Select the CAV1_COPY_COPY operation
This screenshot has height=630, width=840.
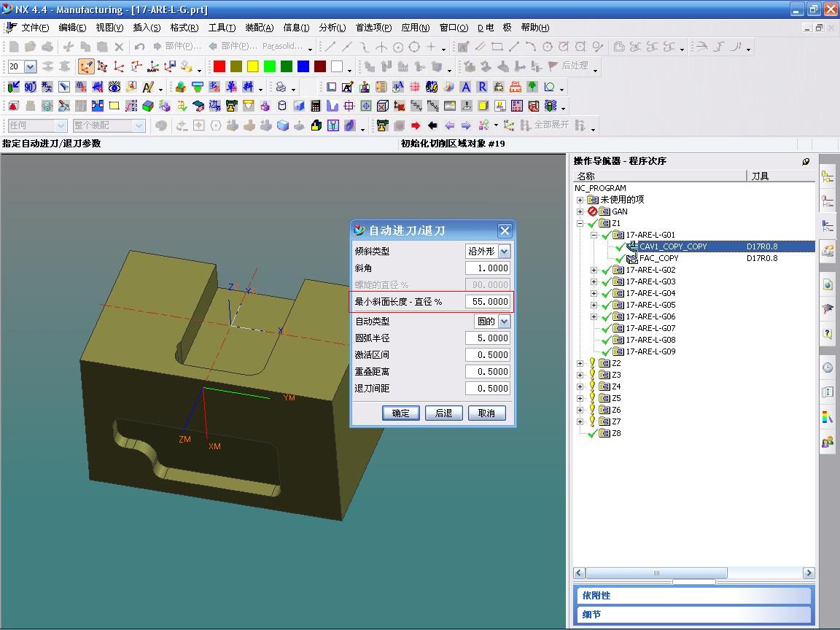pyautogui.click(x=673, y=246)
